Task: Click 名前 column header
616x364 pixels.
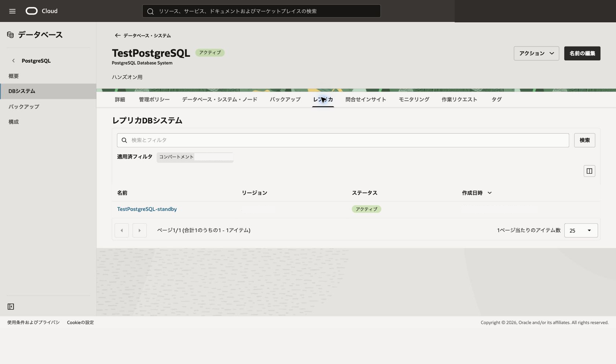Action: [x=122, y=193]
